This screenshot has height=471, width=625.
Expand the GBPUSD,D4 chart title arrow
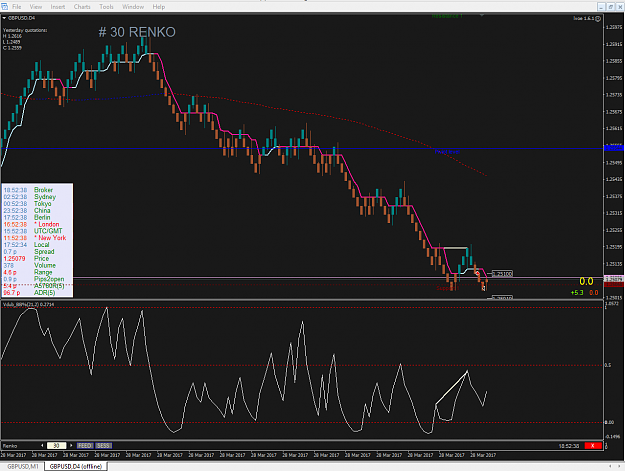coord(4,18)
